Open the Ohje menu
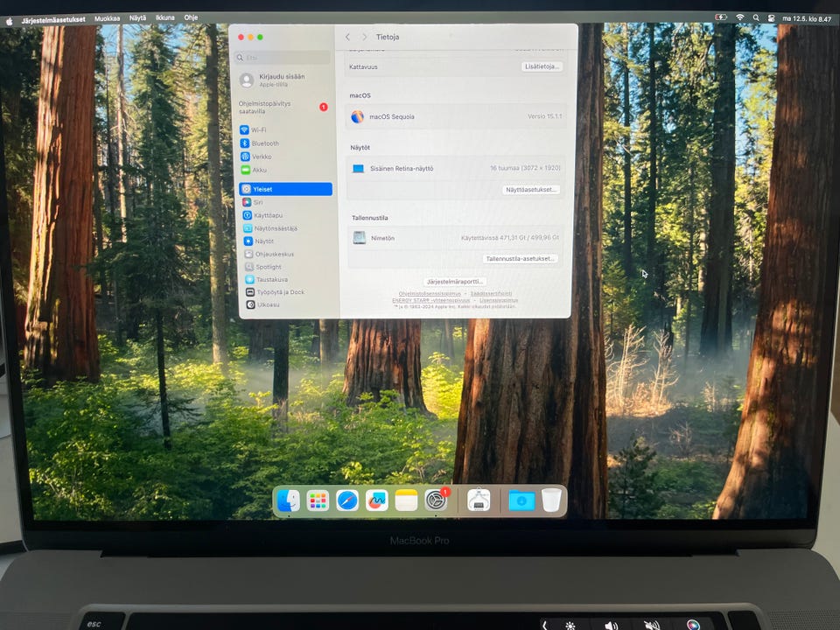 (x=191, y=17)
